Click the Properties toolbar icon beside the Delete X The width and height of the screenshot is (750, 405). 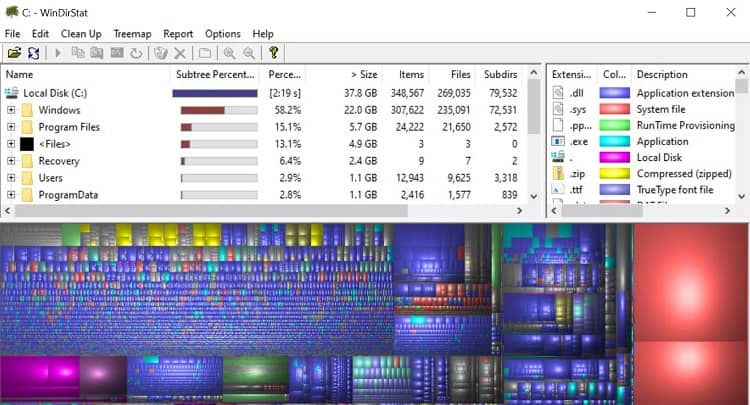tap(205, 53)
